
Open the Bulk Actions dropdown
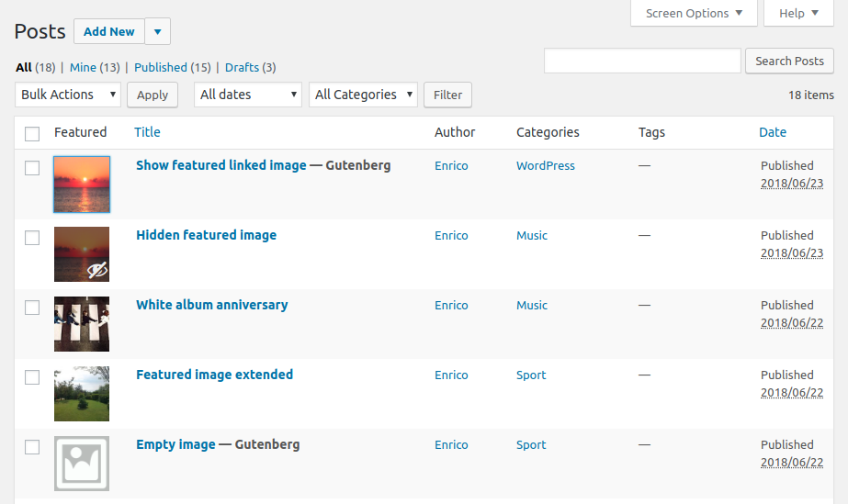pyautogui.click(x=68, y=95)
